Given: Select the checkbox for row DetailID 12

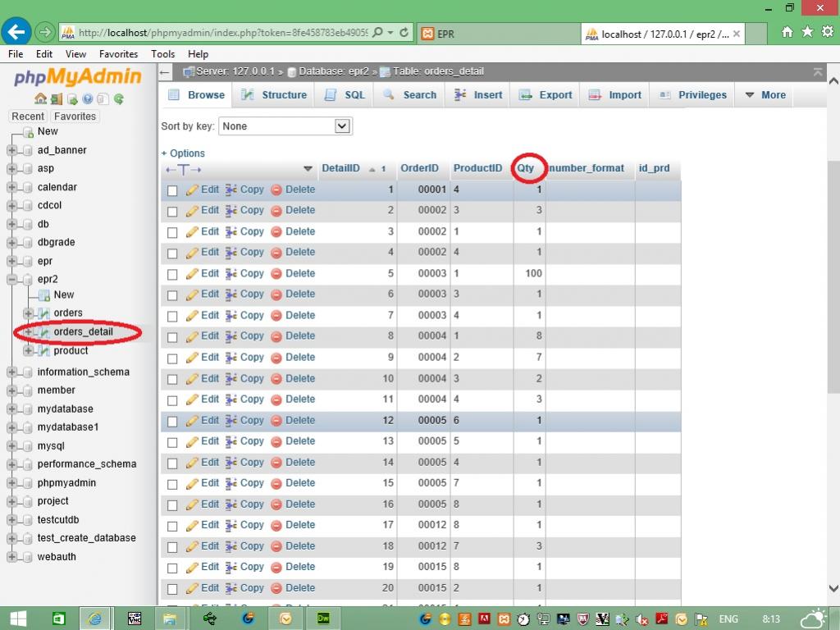Looking at the screenshot, I should click(x=172, y=421).
